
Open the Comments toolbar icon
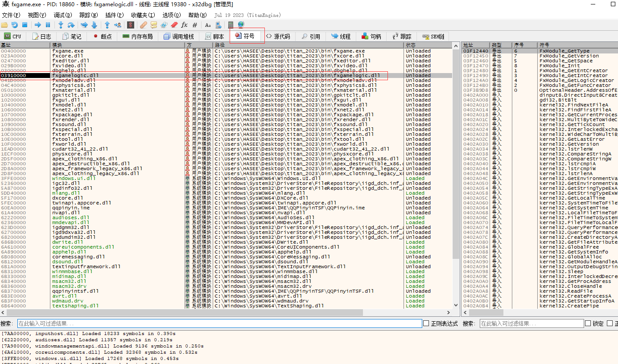click(x=154, y=25)
